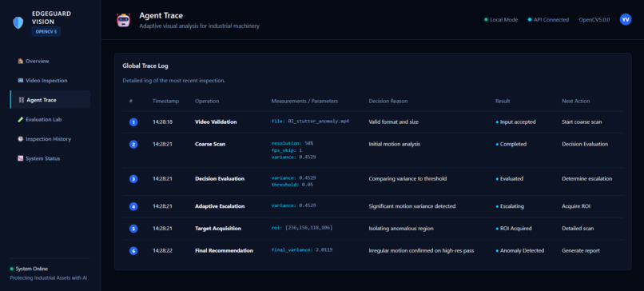Click the Generate report action

point(581,251)
